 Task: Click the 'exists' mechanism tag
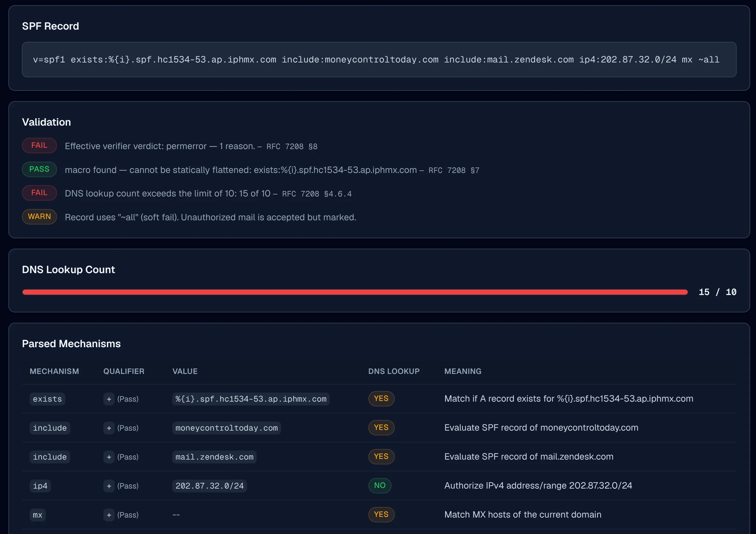[47, 399]
